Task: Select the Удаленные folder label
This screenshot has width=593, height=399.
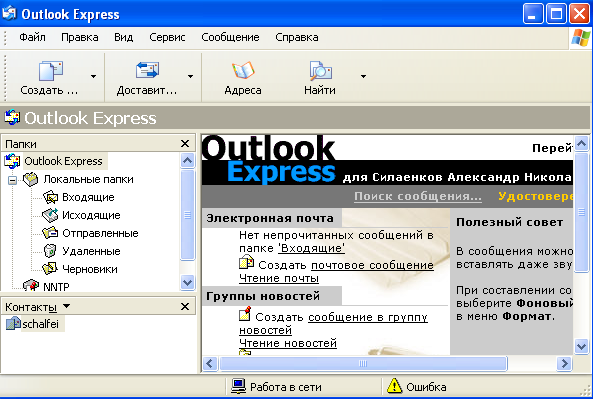Action: tap(91, 251)
